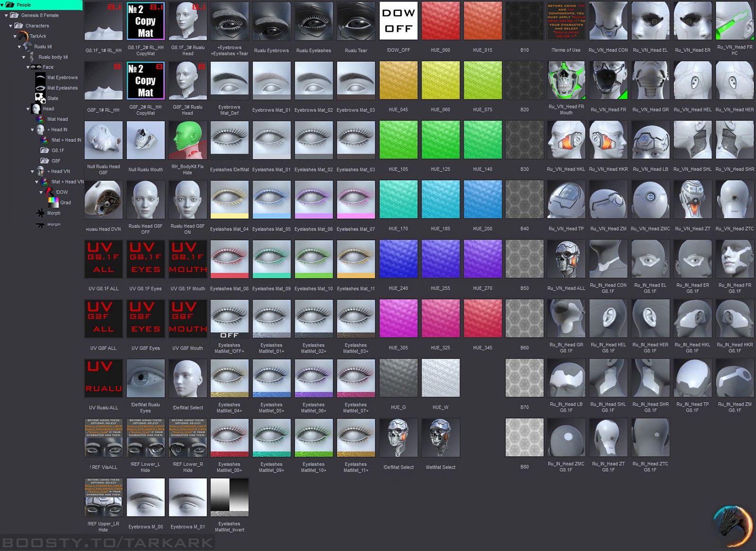
Task: Switch Rualu Head G8F ON
Action: coord(188,199)
